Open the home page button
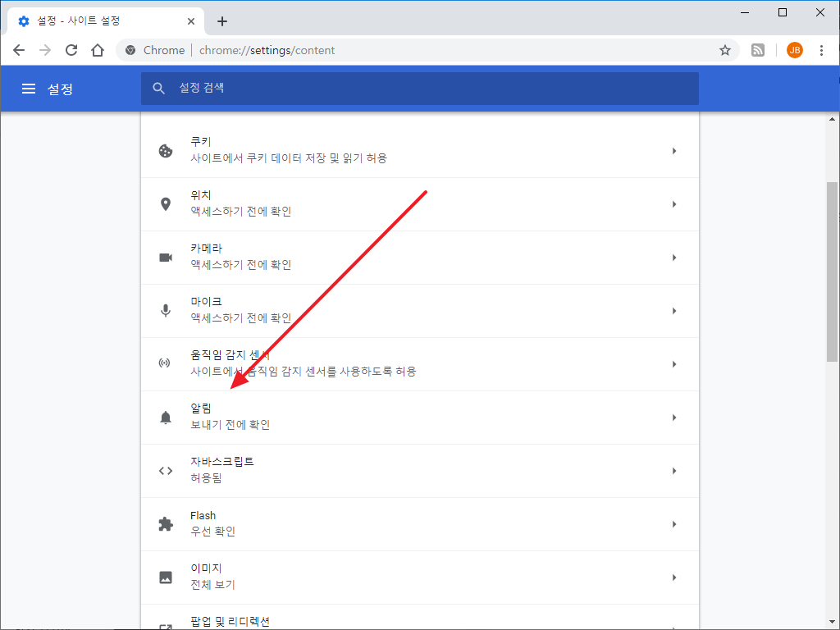The width and height of the screenshot is (840, 630). pyautogui.click(x=98, y=50)
